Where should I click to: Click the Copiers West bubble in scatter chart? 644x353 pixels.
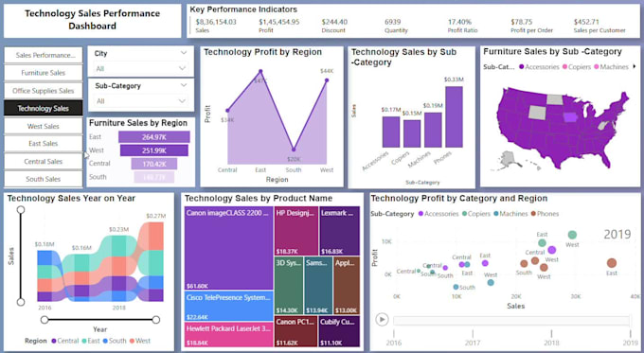[572, 235]
